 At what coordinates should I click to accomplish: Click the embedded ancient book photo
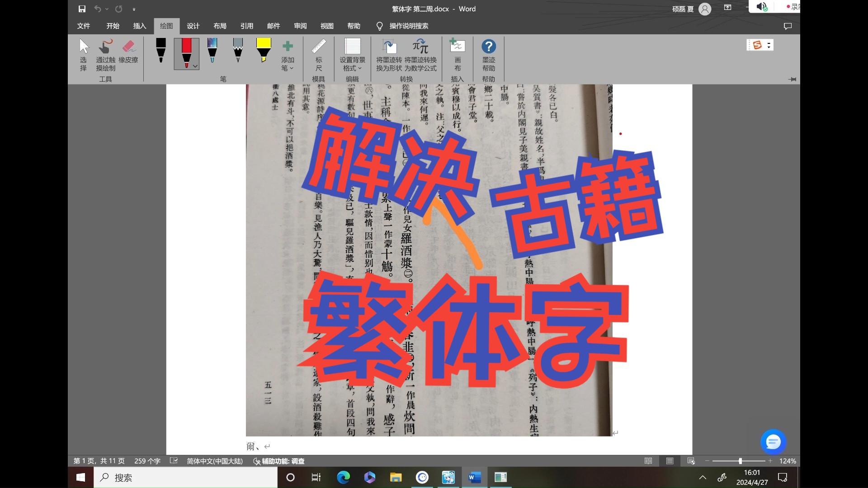click(x=429, y=260)
